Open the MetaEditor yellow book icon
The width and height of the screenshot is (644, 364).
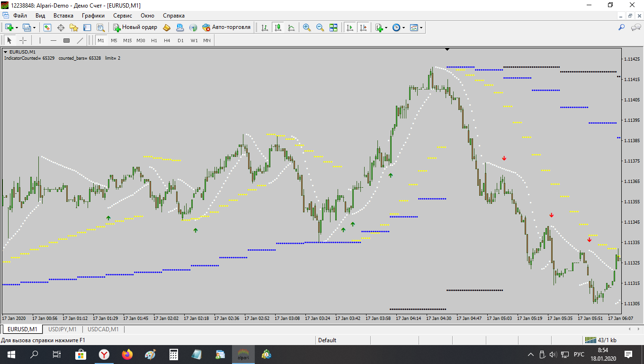[x=167, y=27]
